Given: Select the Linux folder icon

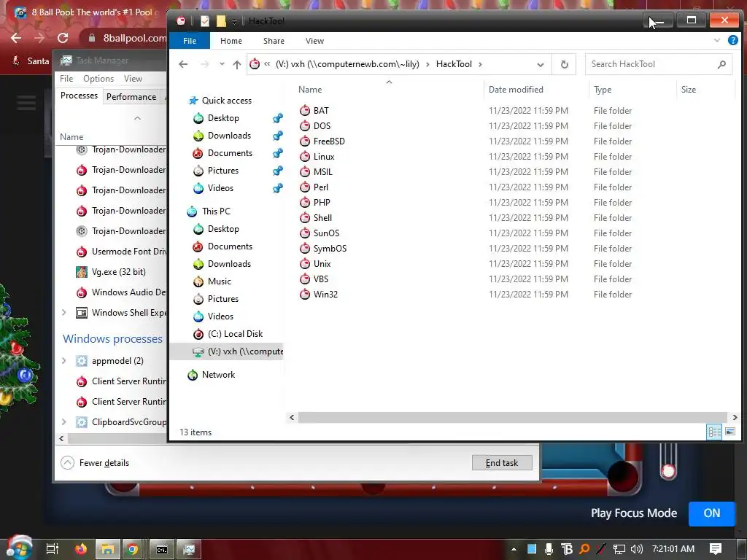Looking at the screenshot, I should pos(305,156).
